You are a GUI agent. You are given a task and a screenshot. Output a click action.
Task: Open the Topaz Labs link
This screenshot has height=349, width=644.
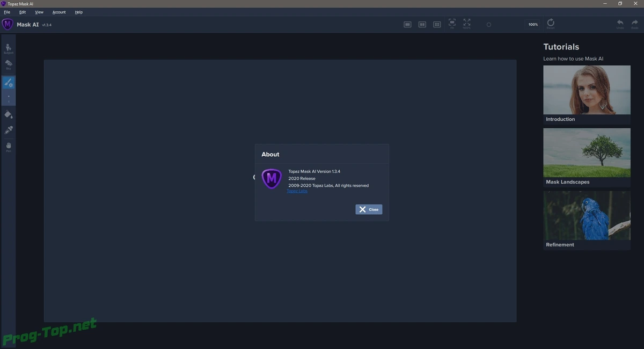pyautogui.click(x=297, y=191)
